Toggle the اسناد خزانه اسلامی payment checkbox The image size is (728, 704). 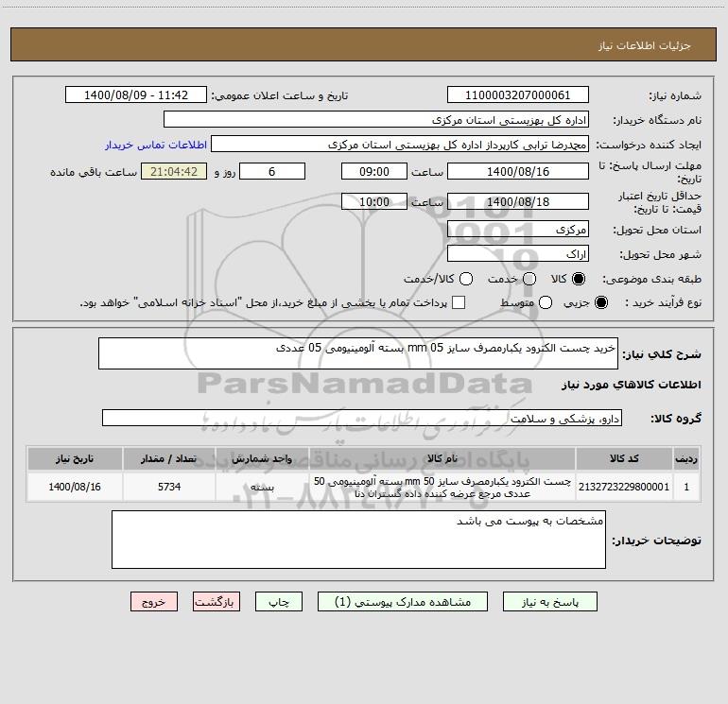(x=459, y=302)
